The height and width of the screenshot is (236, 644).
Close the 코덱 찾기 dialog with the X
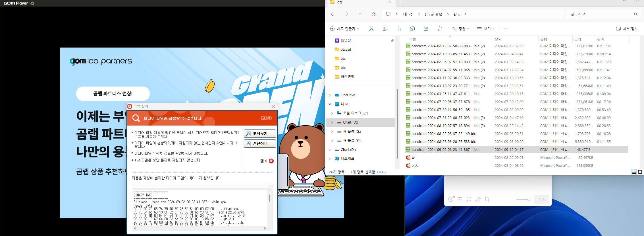point(273,106)
